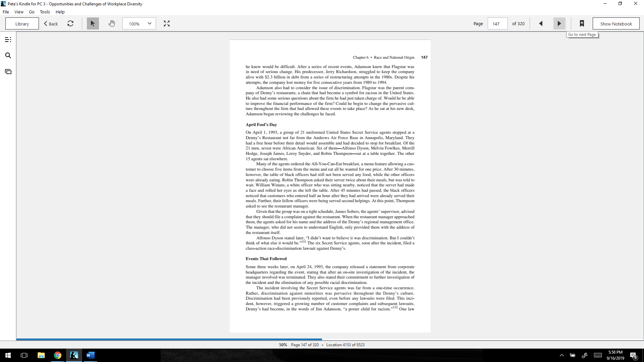This screenshot has width=644, height=362.
Task: Restore down the Kindle window
Action: (620, 4)
